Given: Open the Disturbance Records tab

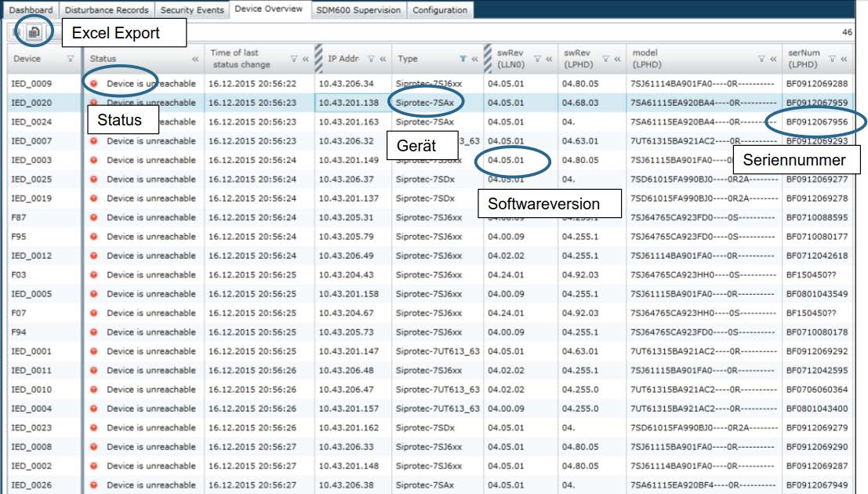Looking at the screenshot, I should coord(107,10).
